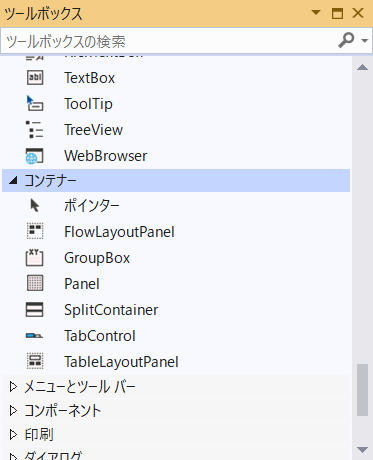The height and width of the screenshot is (460, 373).
Task: Choose the TabControl icon
Action: pos(34,336)
